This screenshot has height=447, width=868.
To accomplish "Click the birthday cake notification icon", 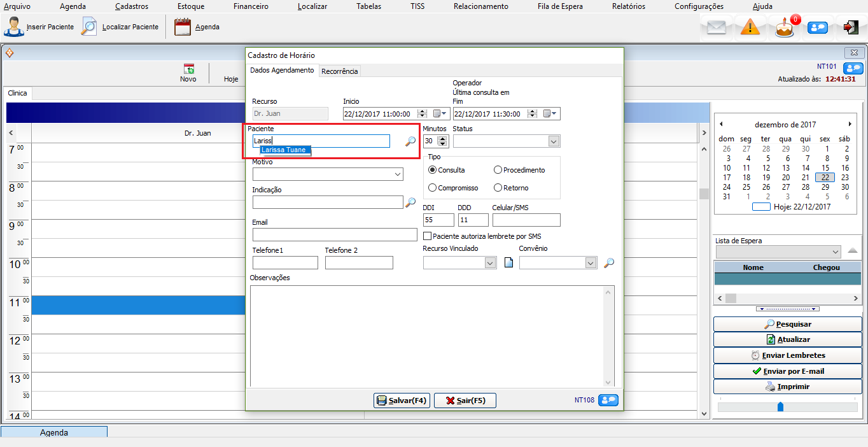I will pyautogui.click(x=785, y=28).
